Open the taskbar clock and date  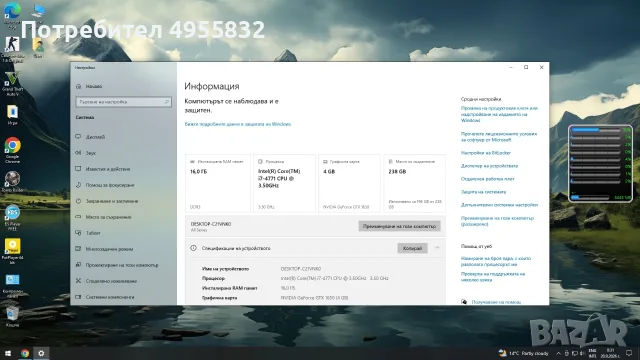(610, 353)
